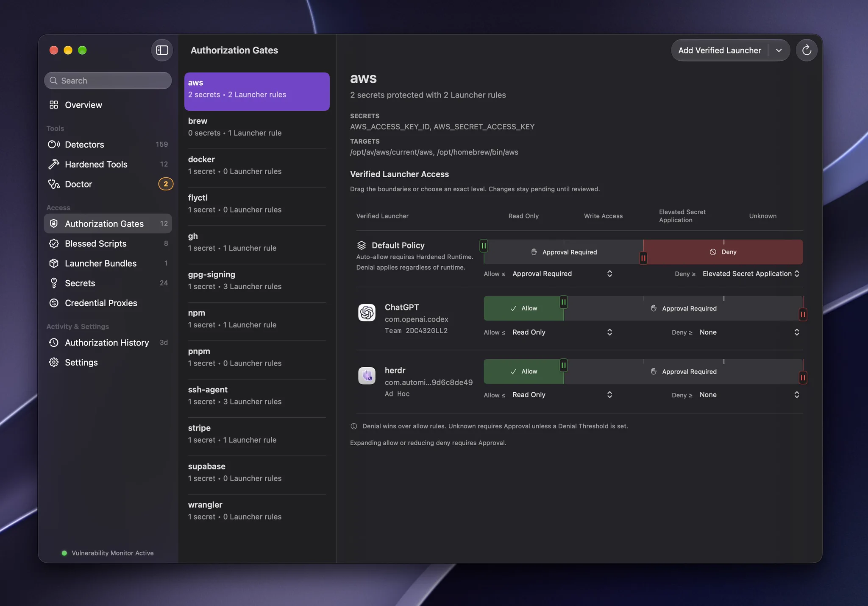Click the Doctor stethoscope icon
The image size is (868, 606).
tap(54, 184)
